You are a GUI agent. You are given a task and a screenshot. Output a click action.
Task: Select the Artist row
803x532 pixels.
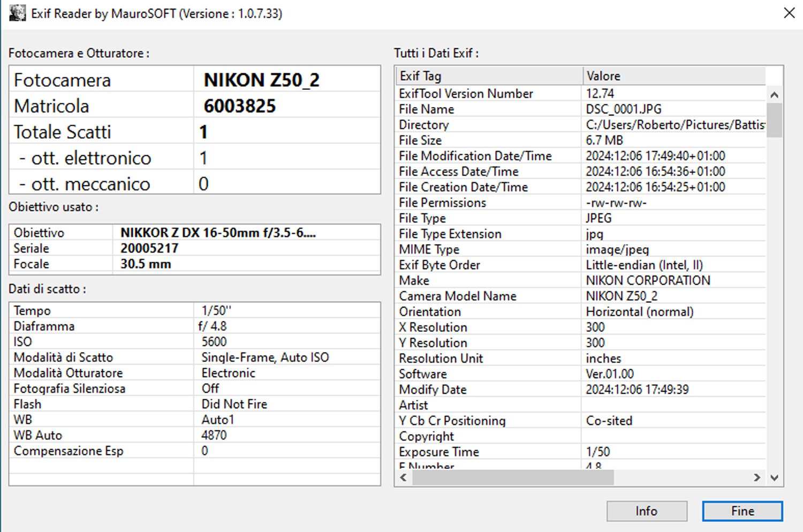581,405
